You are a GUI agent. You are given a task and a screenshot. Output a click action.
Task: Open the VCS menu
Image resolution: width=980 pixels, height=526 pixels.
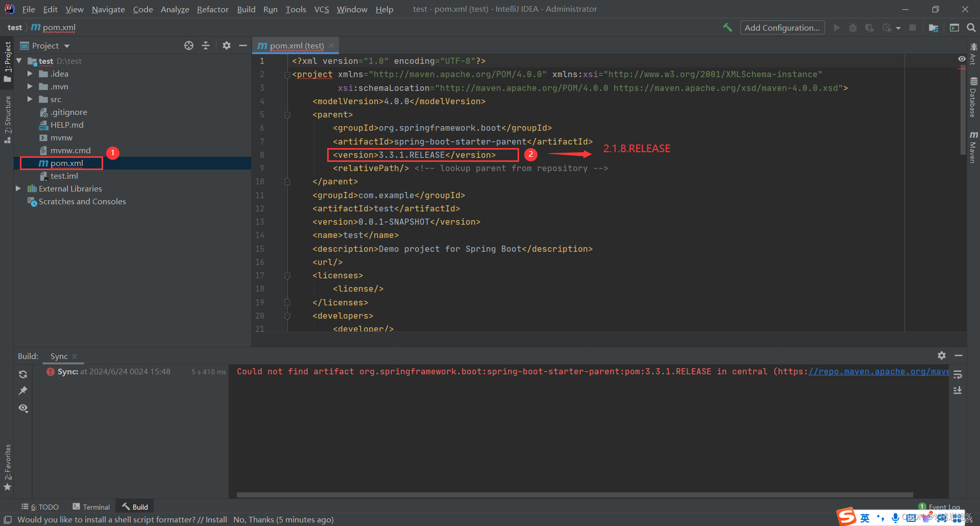pyautogui.click(x=322, y=9)
